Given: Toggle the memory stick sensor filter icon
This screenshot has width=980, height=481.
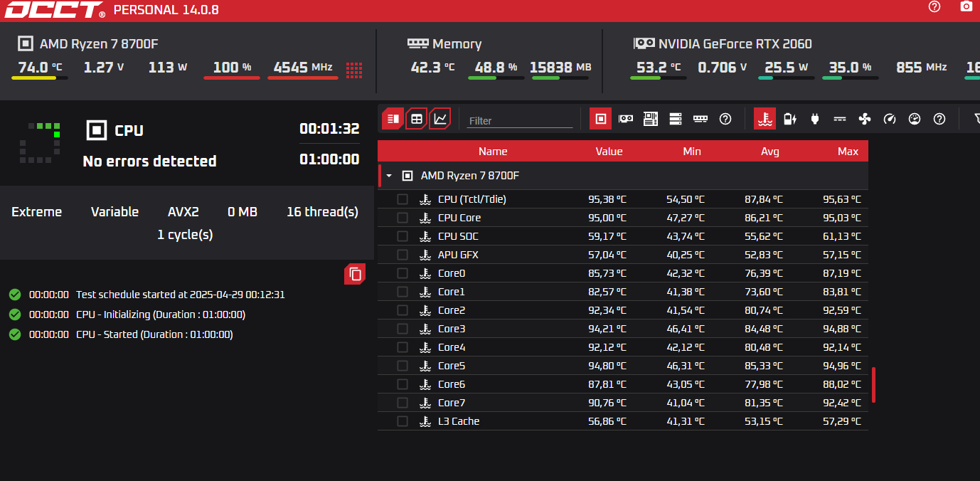Looking at the screenshot, I should click(701, 119).
